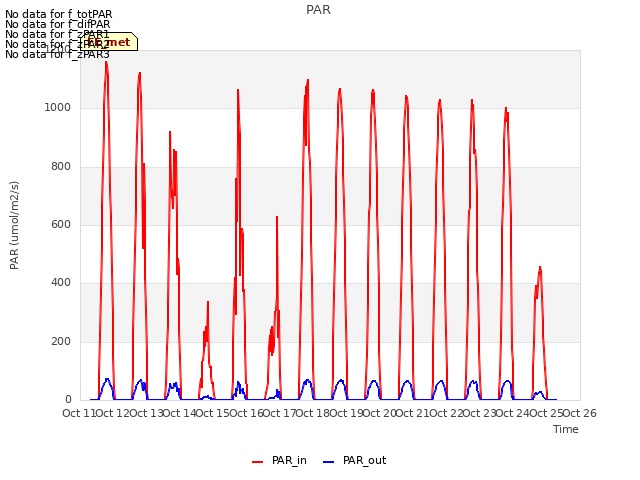Click the PAR (umol/m2/s) y-axis label
Screen dimensions: 640x480
point(14,225)
